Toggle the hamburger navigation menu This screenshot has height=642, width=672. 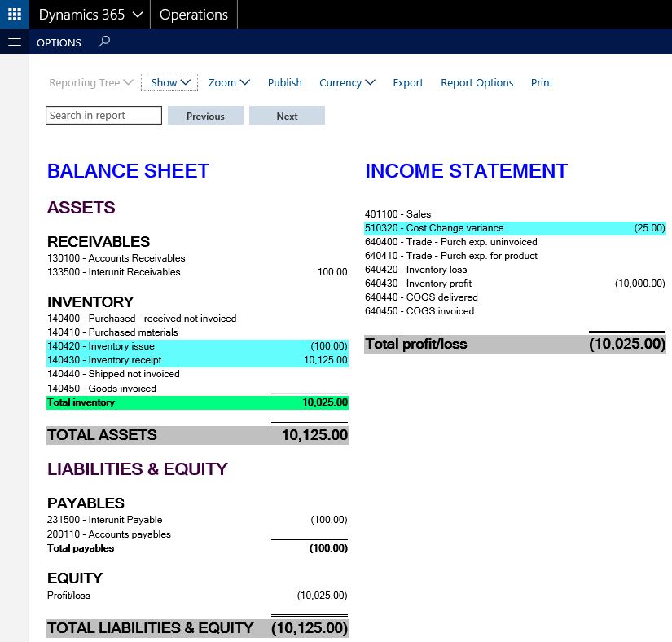click(14, 42)
